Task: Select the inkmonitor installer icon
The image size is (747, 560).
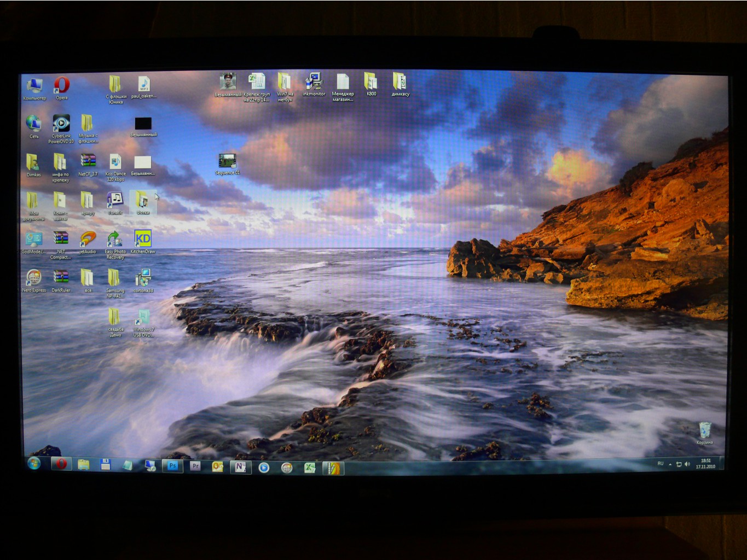Action: click(x=314, y=85)
